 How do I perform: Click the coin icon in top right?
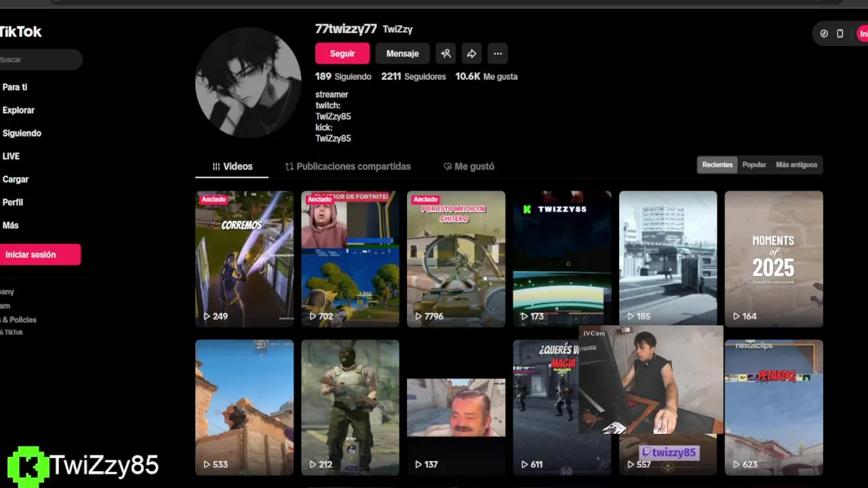824,33
